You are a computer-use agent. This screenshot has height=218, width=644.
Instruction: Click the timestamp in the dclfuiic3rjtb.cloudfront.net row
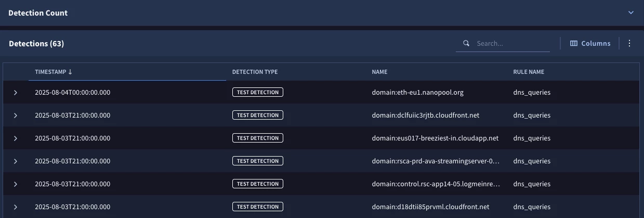pyautogui.click(x=72, y=116)
